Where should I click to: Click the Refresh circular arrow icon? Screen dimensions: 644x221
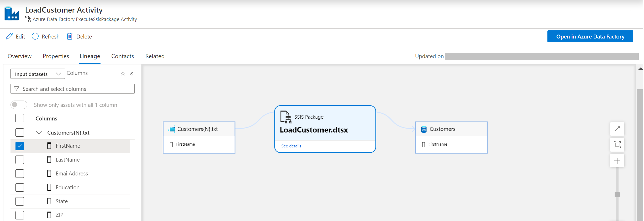[35, 36]
